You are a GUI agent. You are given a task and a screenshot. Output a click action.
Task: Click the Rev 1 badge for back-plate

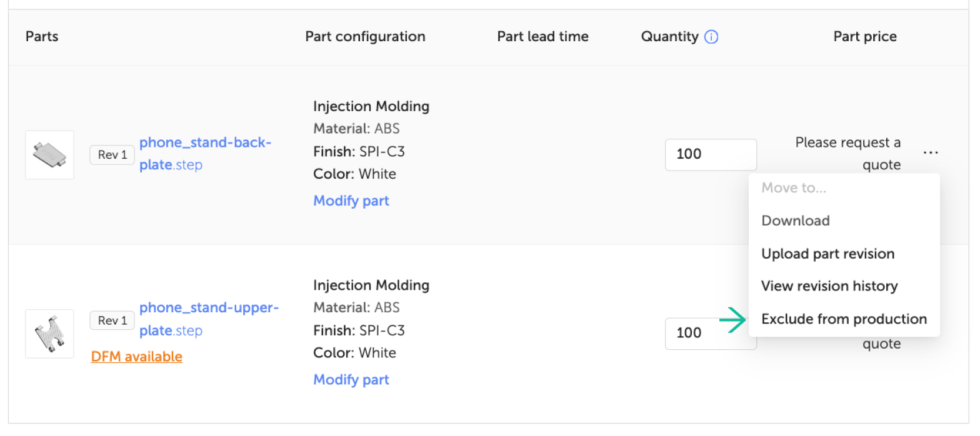tap(112, 155)
